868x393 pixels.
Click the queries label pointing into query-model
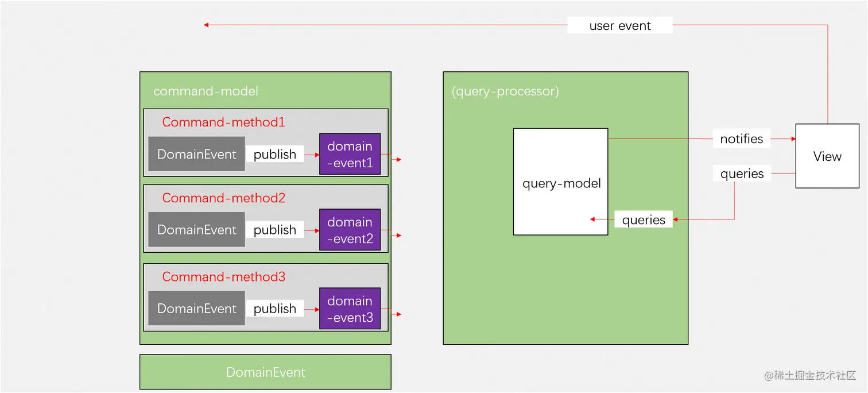click(x=644, y=219)
